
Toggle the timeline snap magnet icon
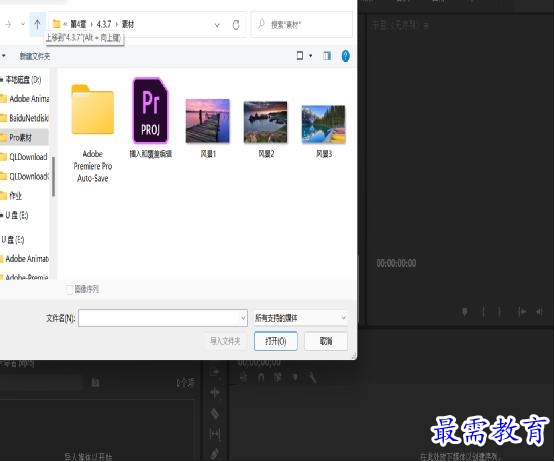261,378
